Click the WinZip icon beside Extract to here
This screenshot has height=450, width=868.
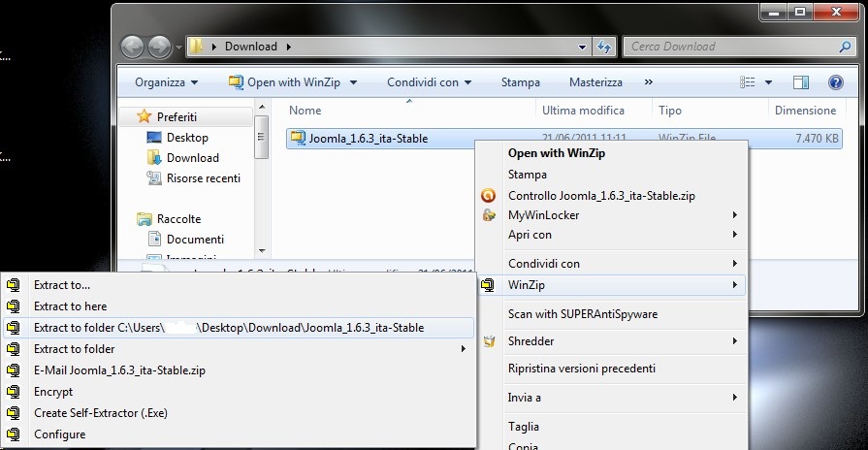click(14, 306)
